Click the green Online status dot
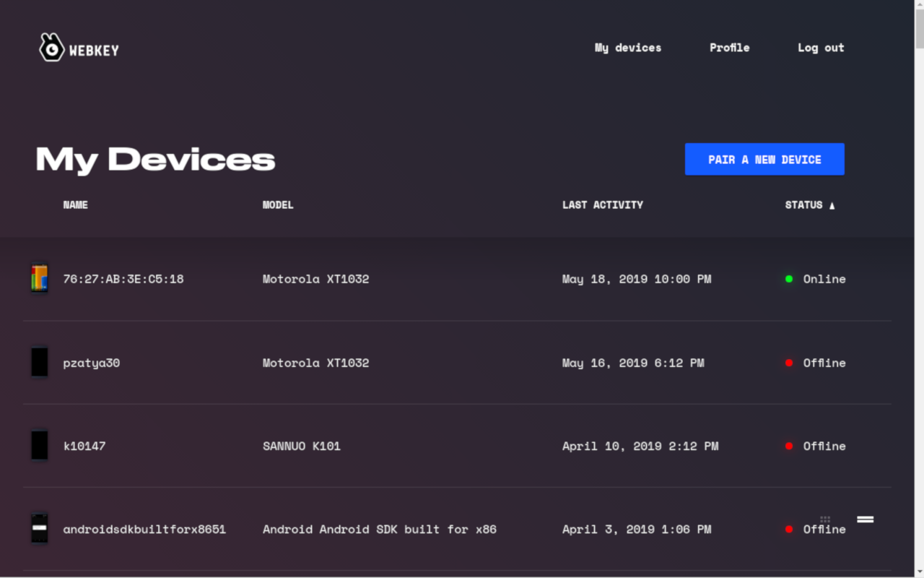 coord(789,279)
